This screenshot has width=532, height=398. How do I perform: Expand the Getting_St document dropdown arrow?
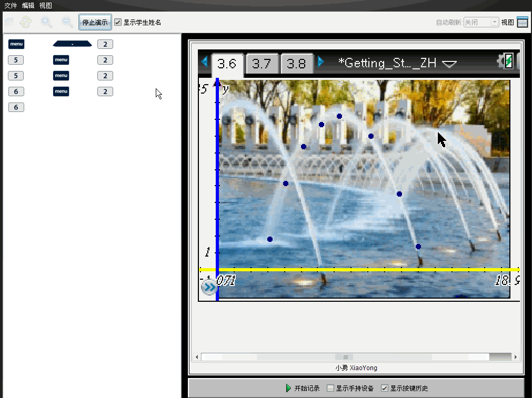click(449, 64)
